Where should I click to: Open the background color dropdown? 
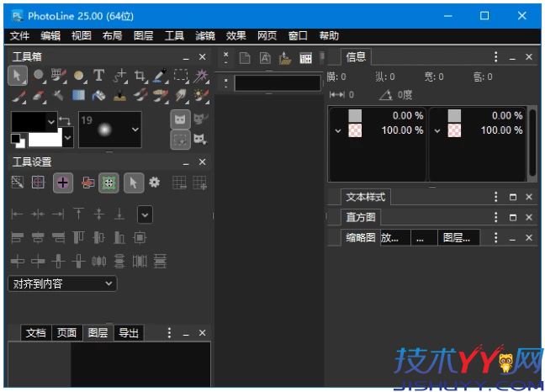tap(68, 138)
